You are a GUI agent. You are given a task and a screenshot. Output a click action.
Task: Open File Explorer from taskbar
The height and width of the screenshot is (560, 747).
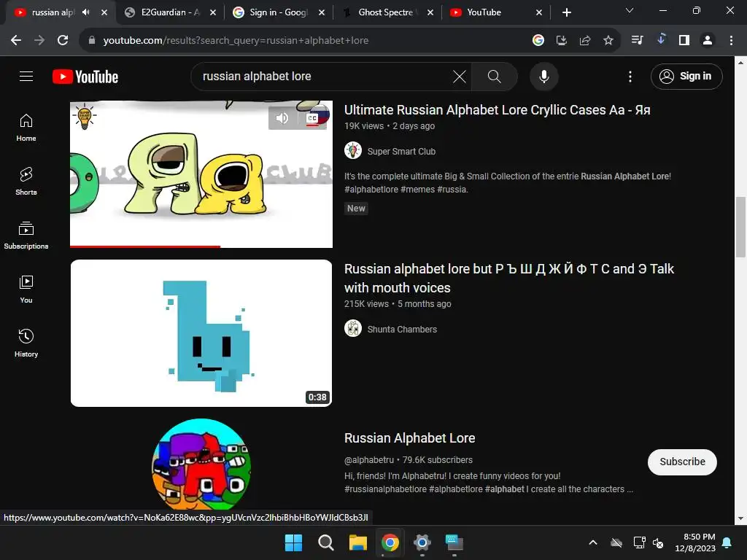point(357,542)
